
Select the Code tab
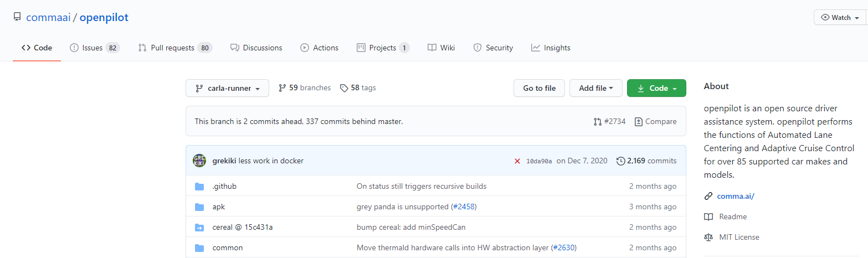coord(37,48)
